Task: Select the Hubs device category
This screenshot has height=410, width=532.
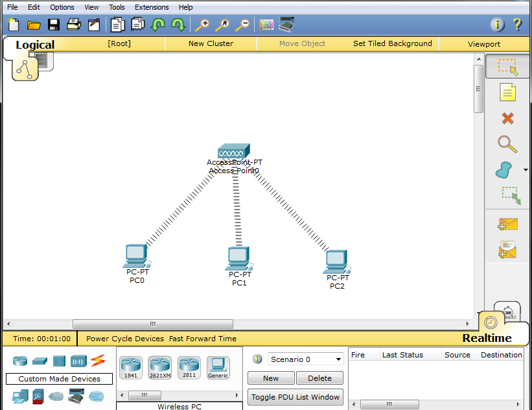Action: (59, 361)
